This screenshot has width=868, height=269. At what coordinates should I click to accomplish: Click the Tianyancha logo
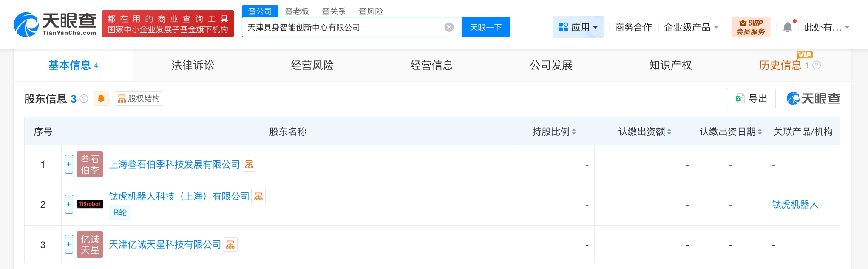(55, 24)
